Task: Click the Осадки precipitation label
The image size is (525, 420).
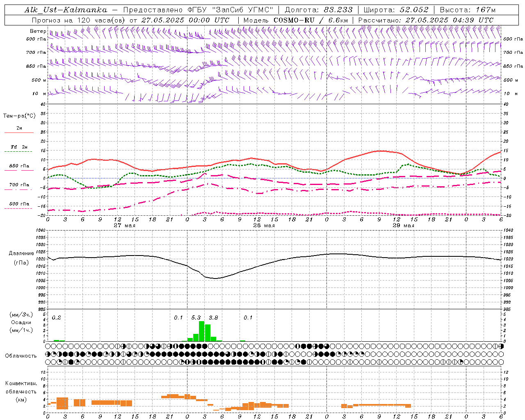Action: (21, 323)
